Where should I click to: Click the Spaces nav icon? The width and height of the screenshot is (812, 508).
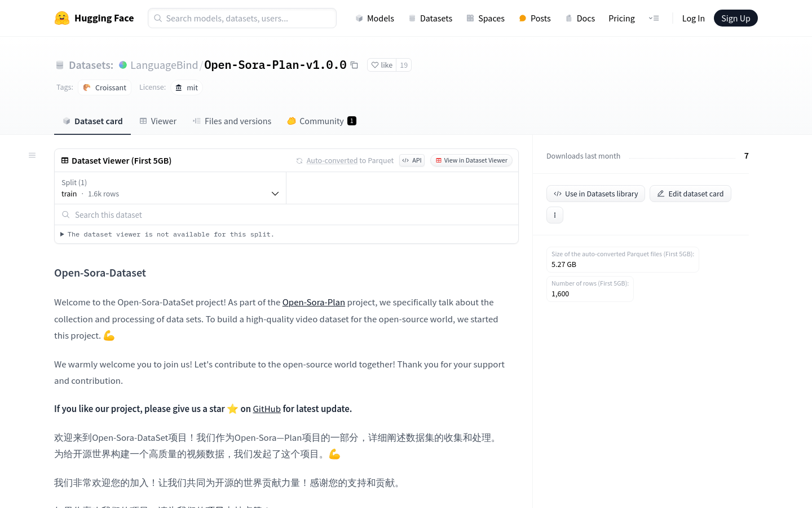coord(470,18)
